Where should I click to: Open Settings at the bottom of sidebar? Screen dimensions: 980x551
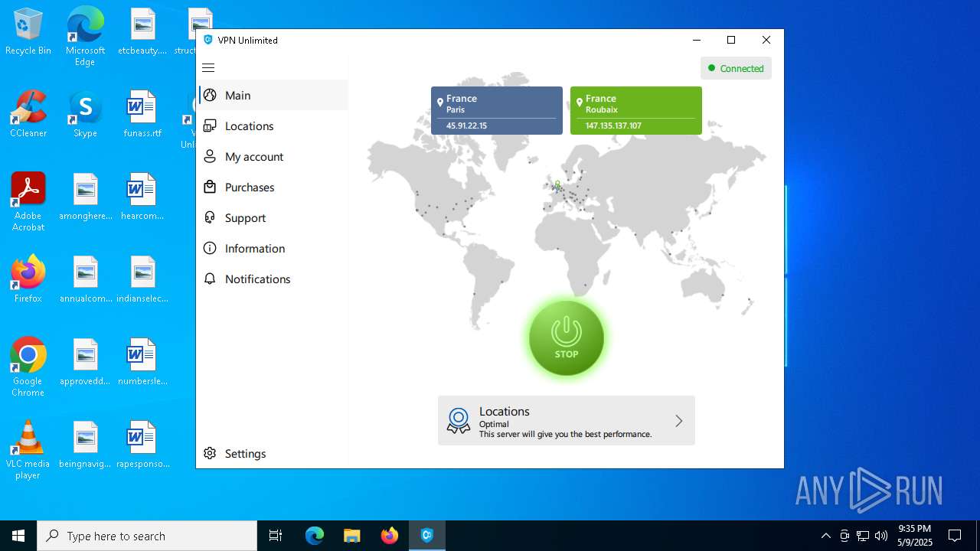[273, 453]
